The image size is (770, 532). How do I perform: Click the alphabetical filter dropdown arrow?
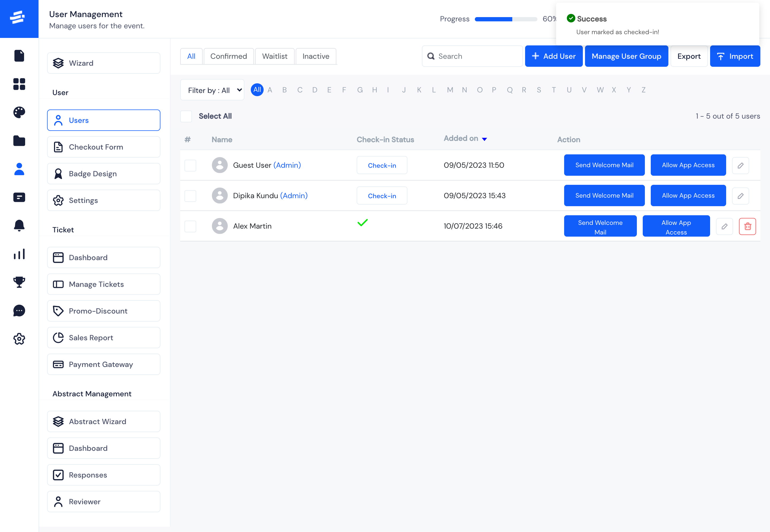[239, 89]
